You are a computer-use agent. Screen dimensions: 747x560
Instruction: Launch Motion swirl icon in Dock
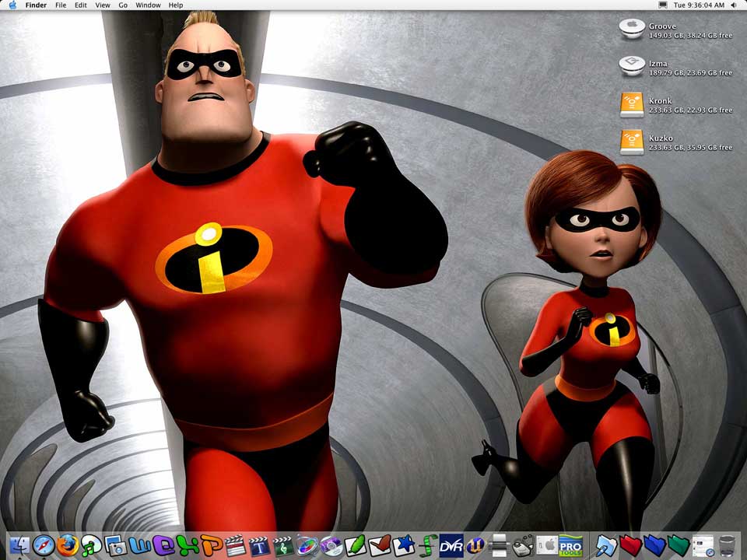click(307, 545)
